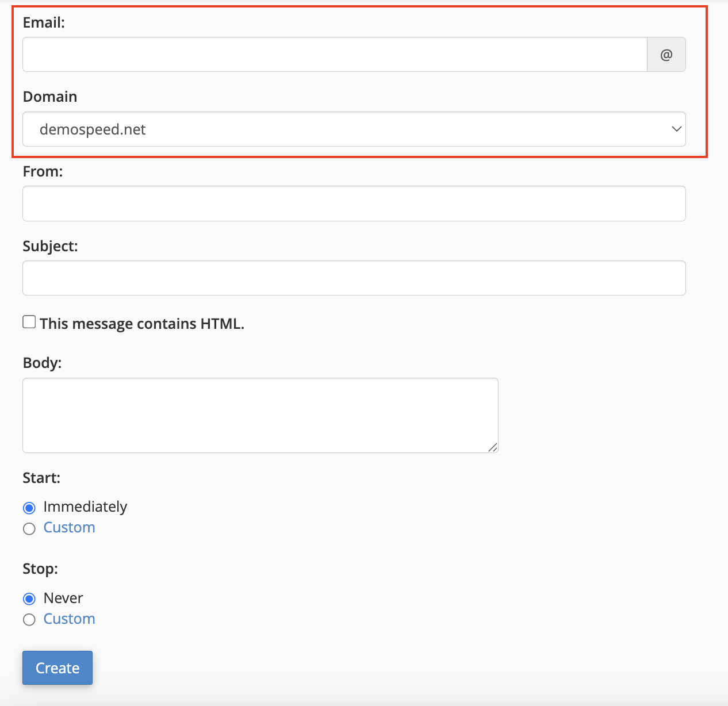The image size is (728, 706).
Task: Select the Custom radio button under Start
Action: 29,528
